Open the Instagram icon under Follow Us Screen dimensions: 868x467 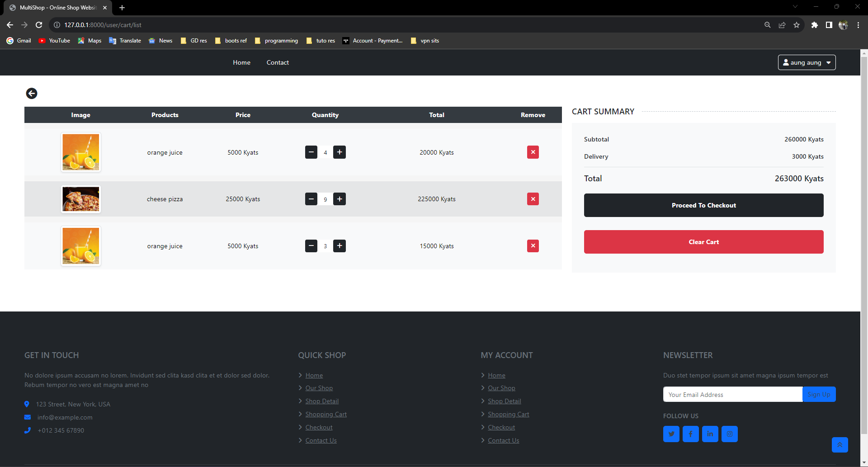coord(730,434)
